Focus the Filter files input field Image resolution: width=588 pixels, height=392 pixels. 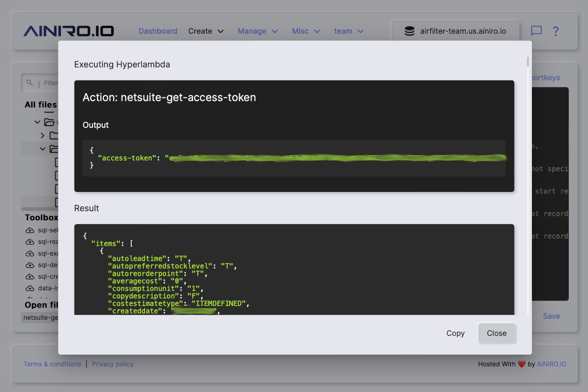[x=51, y=83]
